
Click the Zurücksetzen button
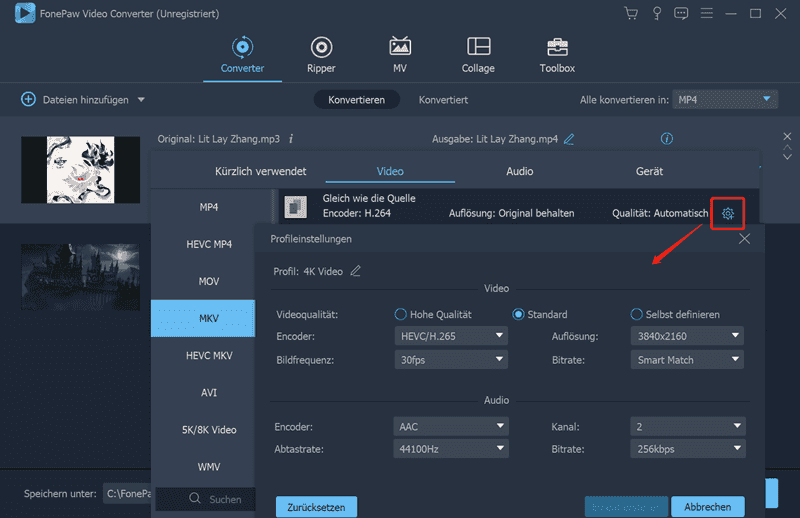pyautogui.click(x=316, y=507)
